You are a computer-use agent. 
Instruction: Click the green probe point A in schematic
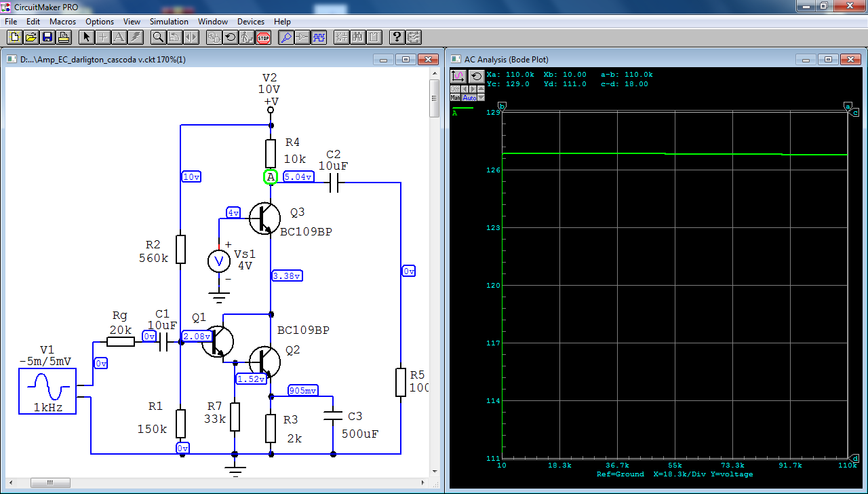click(270, 177)
